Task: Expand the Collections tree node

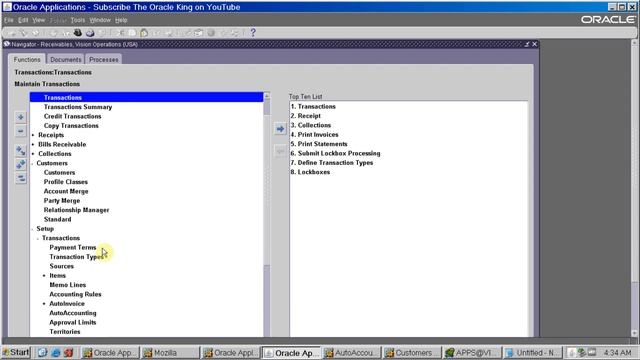Action: pyautogui.click(x=33, y=154)
